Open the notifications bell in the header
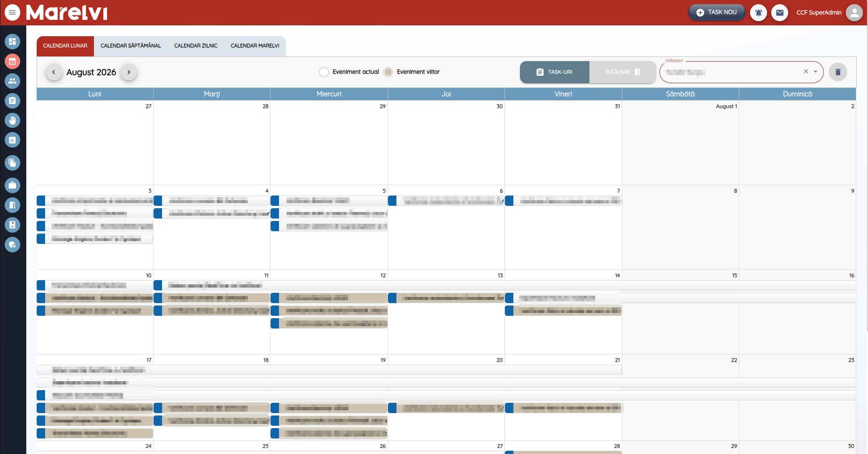Viewport: 868px width, 454px height. (759, 13)
